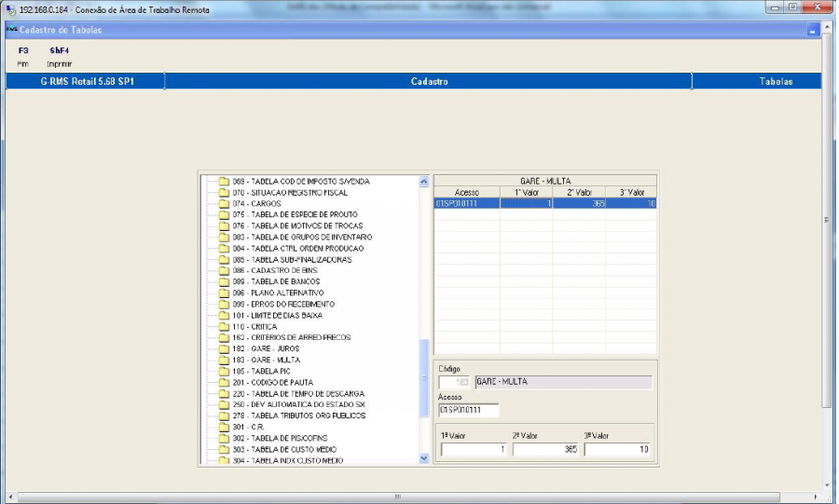839x504 pixels.
Task: Click remote window horizontal scrollbar right arrow
Action: click(815, 497)
